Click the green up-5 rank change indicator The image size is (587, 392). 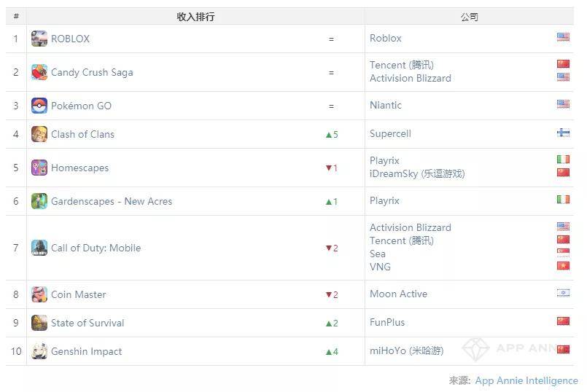click(x=332, y=134)
